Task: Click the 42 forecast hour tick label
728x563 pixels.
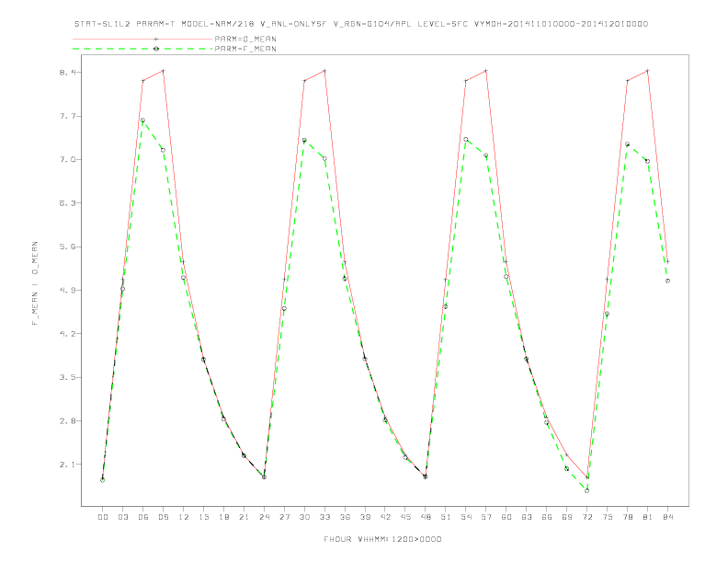Action: [x=385, y=517]
